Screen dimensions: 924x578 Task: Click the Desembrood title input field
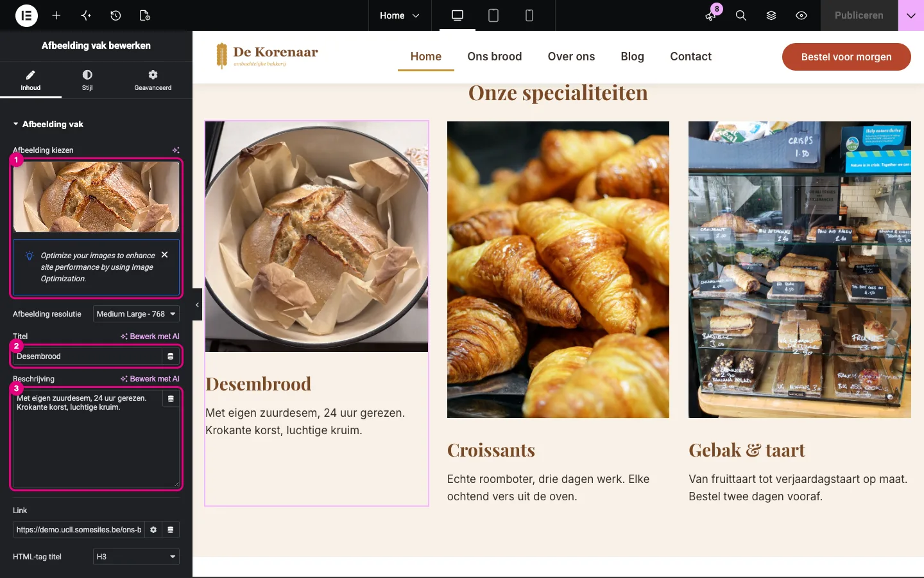click(87, 356)
